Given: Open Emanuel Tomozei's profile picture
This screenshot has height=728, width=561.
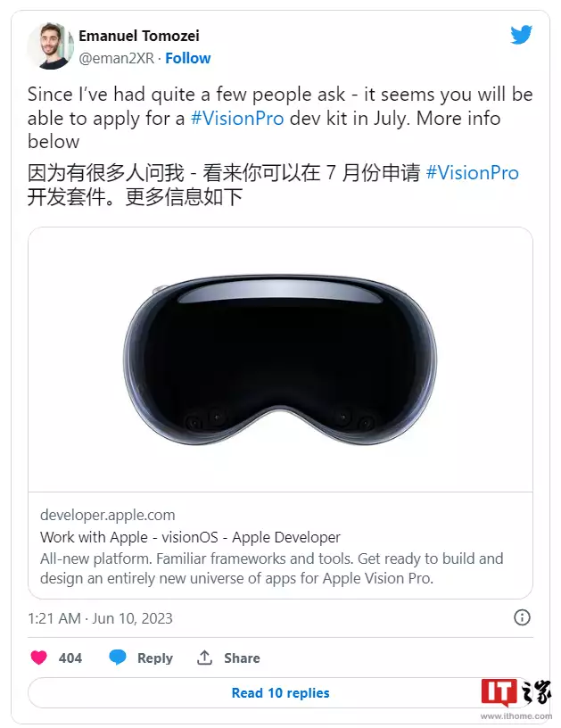Looking at the screenshot, I should (50, 46).
